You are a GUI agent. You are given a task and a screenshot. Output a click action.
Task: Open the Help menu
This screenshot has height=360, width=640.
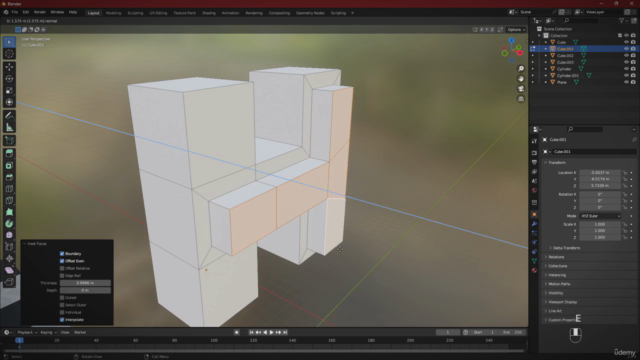coord(73,13)
